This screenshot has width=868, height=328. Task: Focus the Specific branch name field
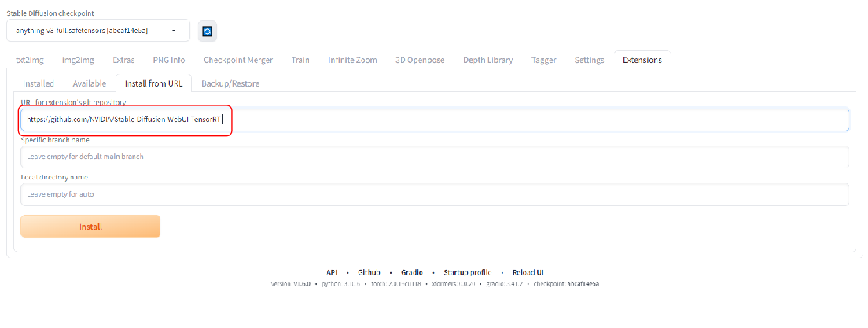point(434,157)
